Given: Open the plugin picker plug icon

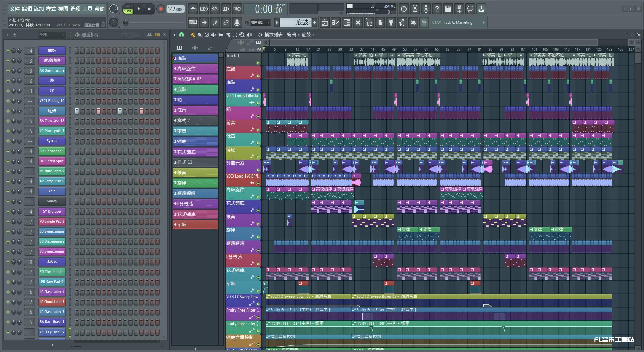Looking at the screenshot, I should coord(391,22).
